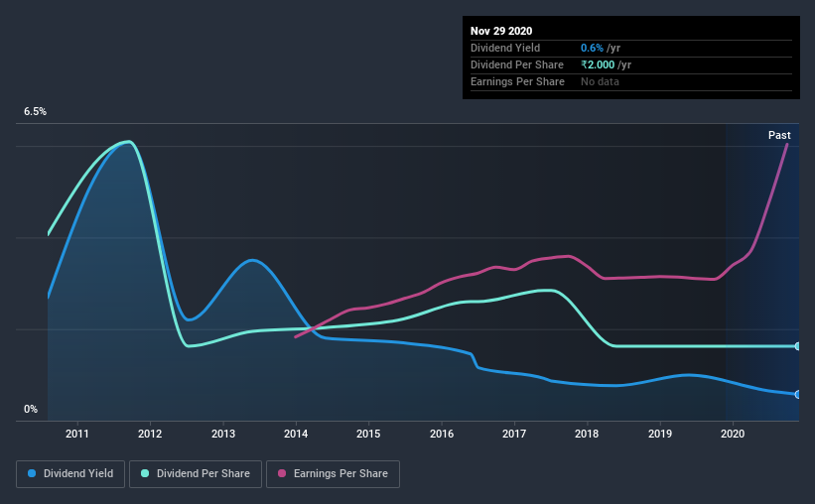Toggle the Earnings Per Share legend button
The width and height of the screenshot is (815, 504).
tap(334, 474)
